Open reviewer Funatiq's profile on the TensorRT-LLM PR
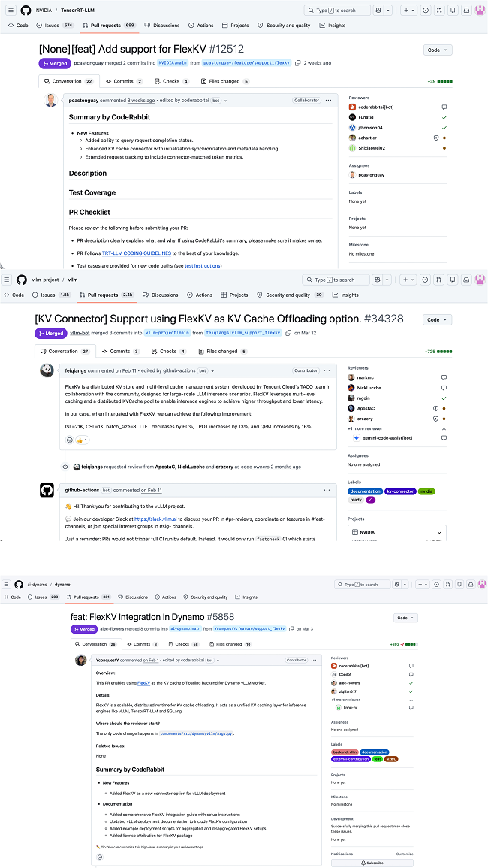Screen dimensions: 488x868 click(x=367, y=117)
